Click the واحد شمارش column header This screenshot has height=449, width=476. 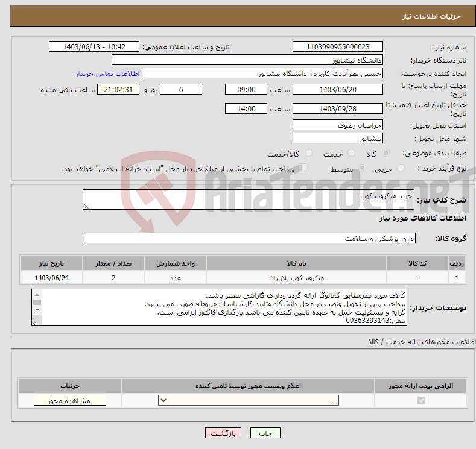(176, 263)
